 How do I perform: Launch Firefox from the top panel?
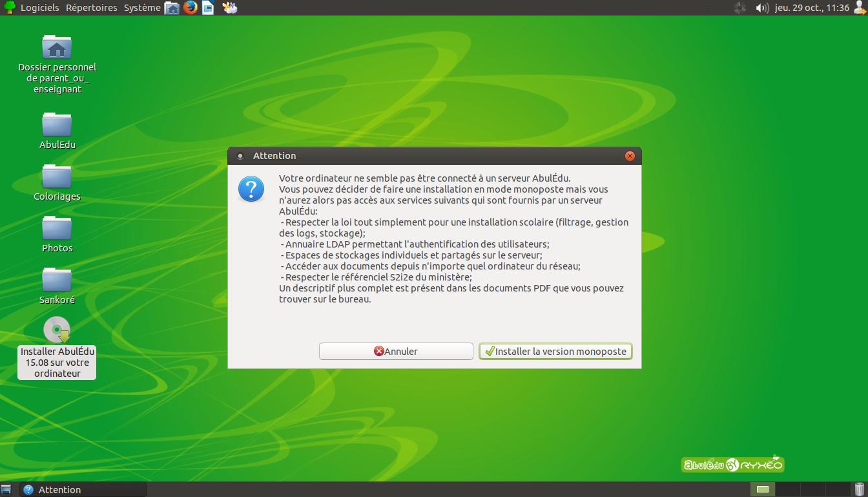point(190,8)
